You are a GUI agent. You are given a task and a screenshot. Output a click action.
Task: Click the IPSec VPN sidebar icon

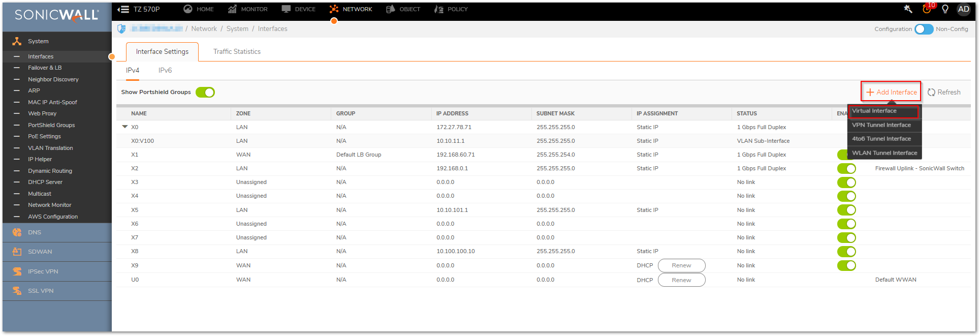click(x=17, y=271)
